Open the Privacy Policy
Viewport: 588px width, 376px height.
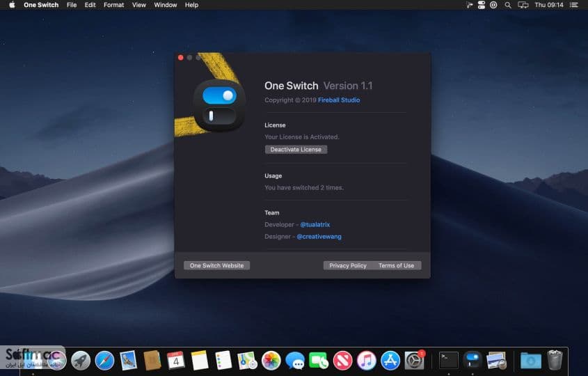348,265
